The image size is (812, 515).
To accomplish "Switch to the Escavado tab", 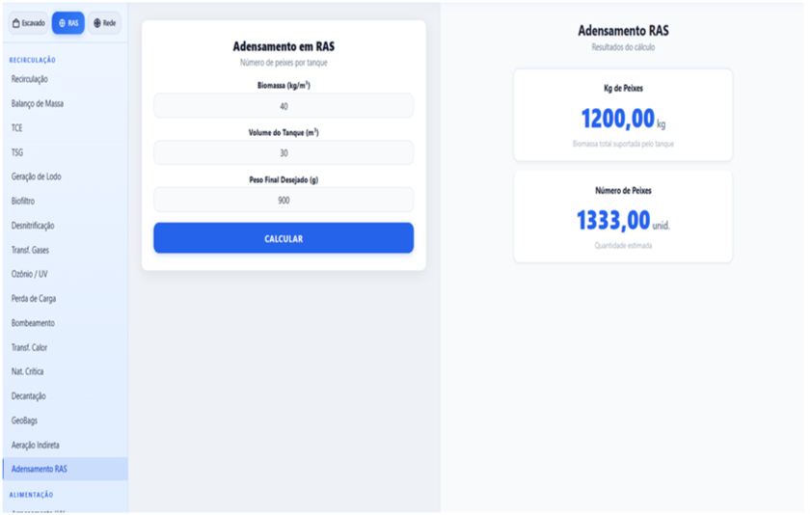I will point(29,23).
